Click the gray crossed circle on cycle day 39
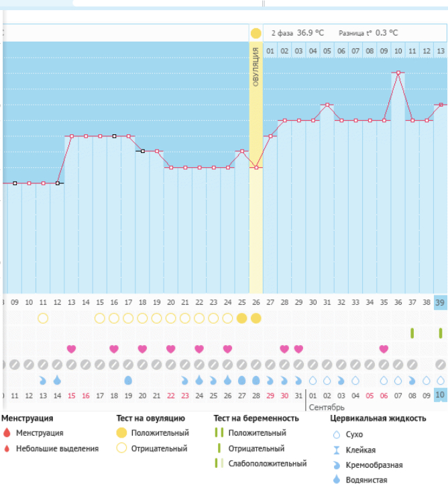Screen dimensions: 448x484 point(440,365)
